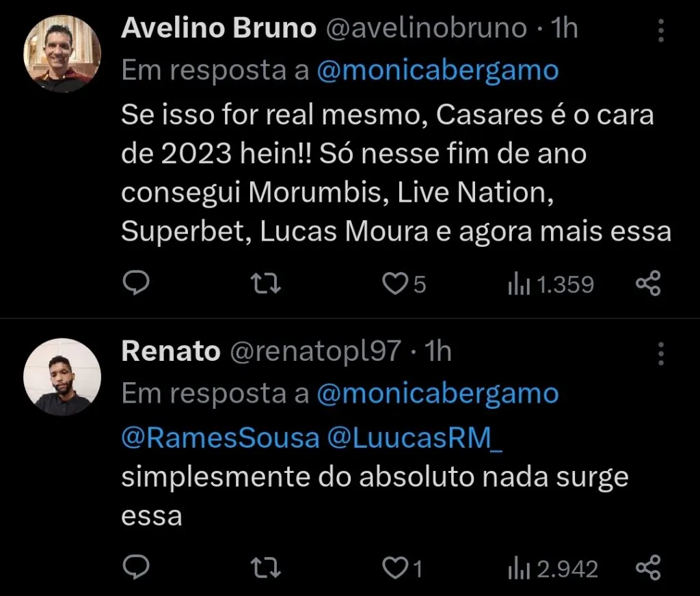This screenshot has width=700, height=596.
Task: Like Renato's tweet with 1 like
Action: [x=395, y=567]
